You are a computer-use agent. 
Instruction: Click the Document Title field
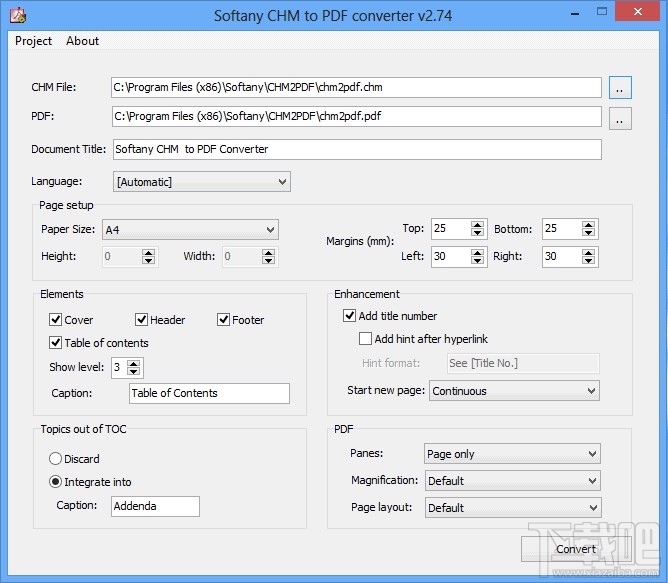357,149
